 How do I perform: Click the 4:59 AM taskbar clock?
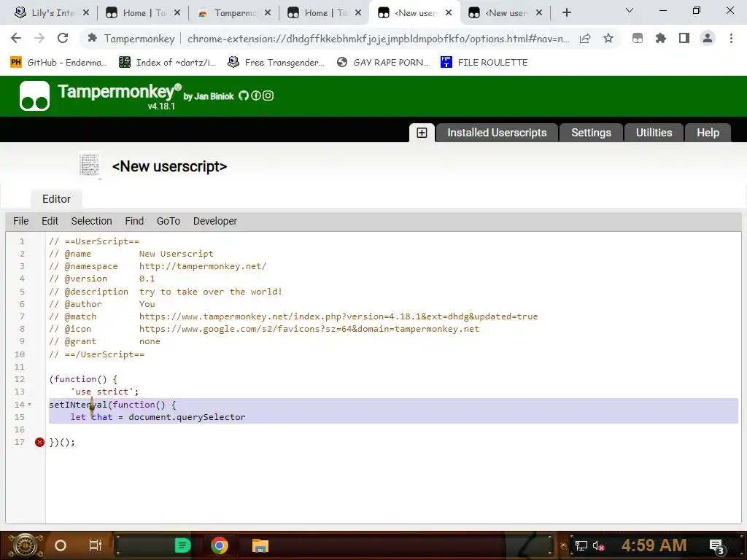654,545
